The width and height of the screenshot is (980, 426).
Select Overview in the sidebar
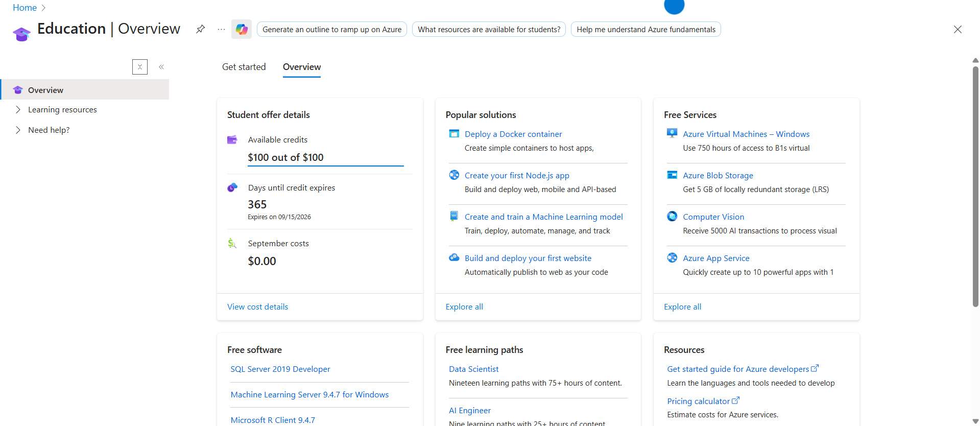coord(85,90)
